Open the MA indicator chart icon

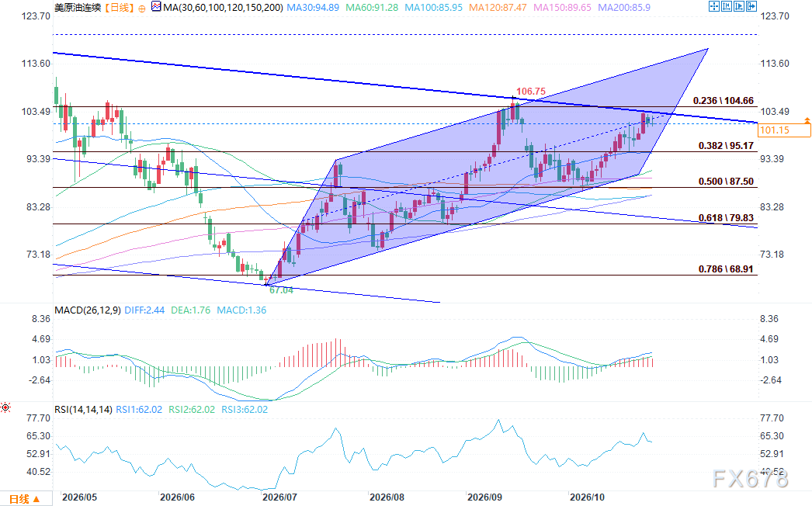click(156, 7)
